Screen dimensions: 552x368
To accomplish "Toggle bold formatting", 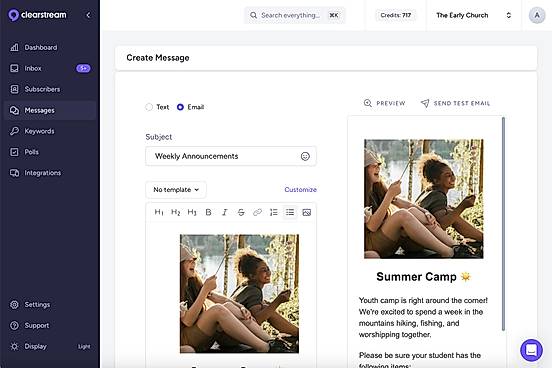I will (x=208, y=212).
